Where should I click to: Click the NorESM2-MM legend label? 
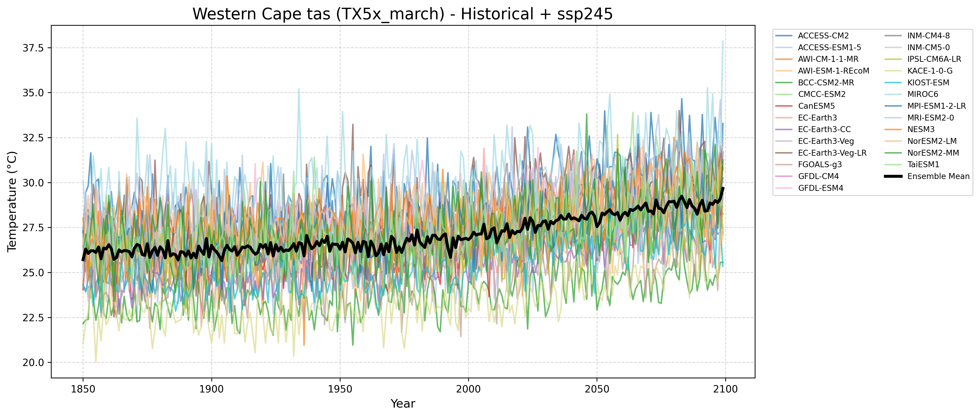pyautogui.click(x=933, y=153)
